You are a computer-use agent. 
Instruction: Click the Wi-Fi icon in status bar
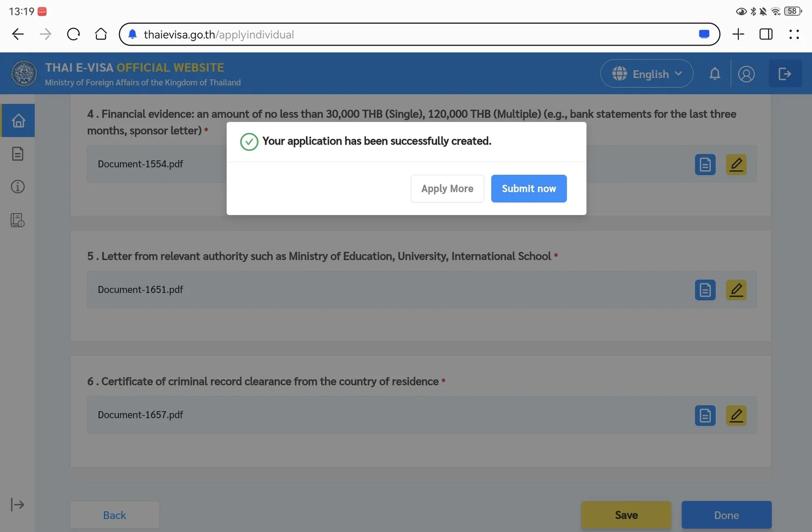click(x=776, y=11)
